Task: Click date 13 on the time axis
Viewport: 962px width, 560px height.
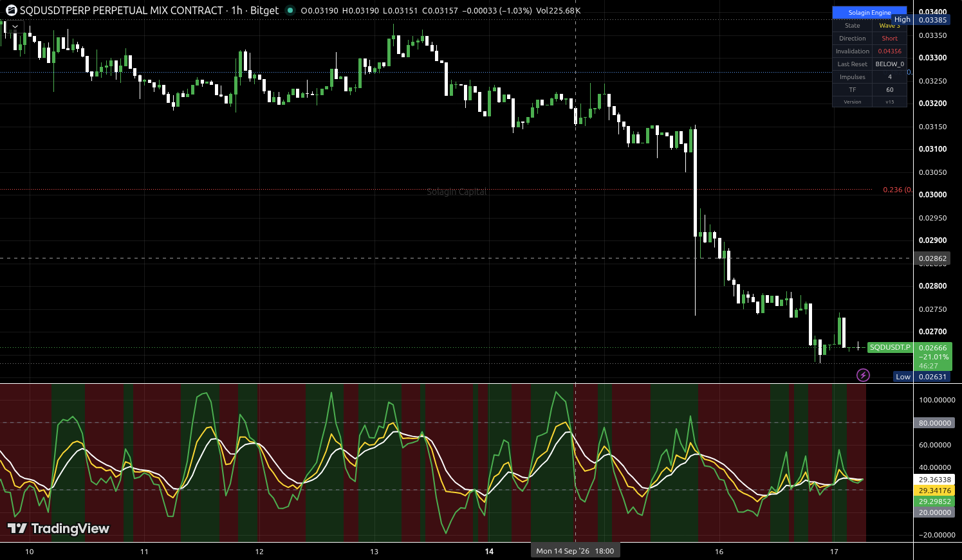Action: [x=375, y=552]
